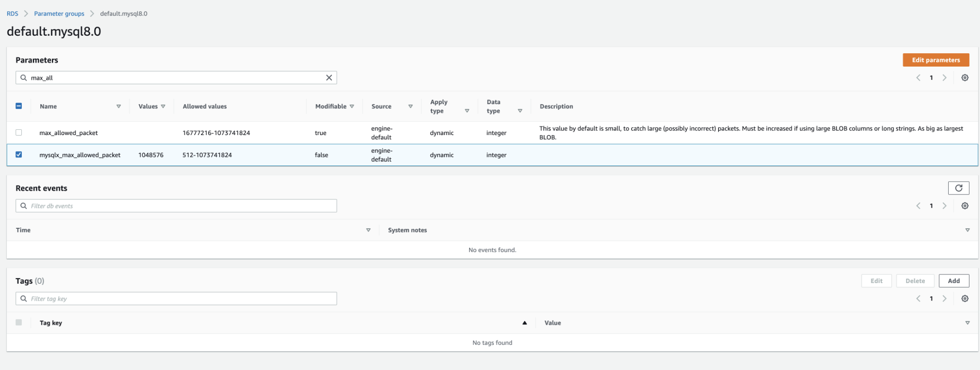Add a new tag with Add button
The width and height of the screenshot is (980, 370).
click(953, 281)
